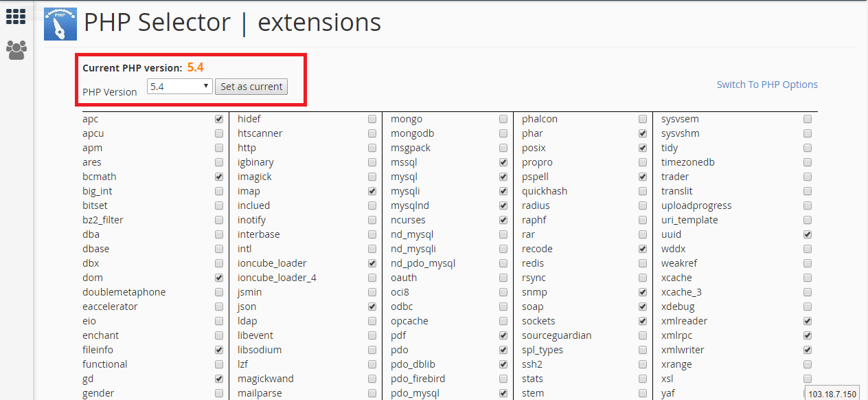Image resolution: width=868 pixels, height=400 pixels.
Task: Enable the imagick extension checkbox
Action: tap(372, 177)
